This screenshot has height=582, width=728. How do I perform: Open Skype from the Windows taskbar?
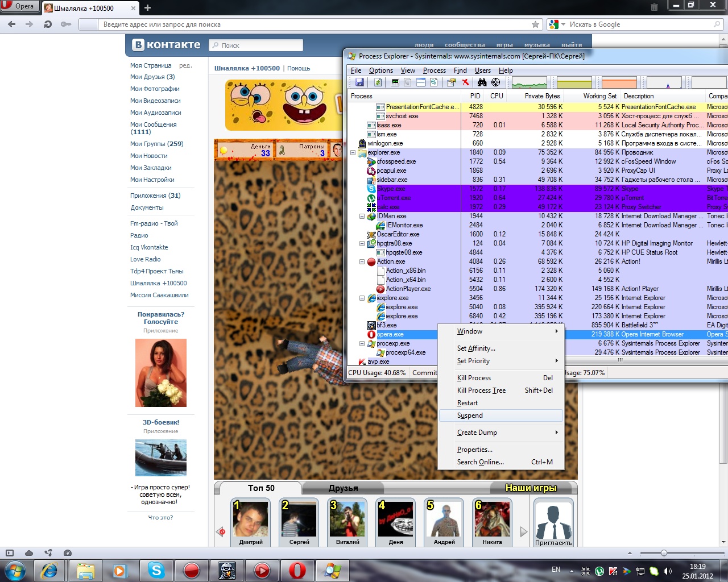click(156, 569)
